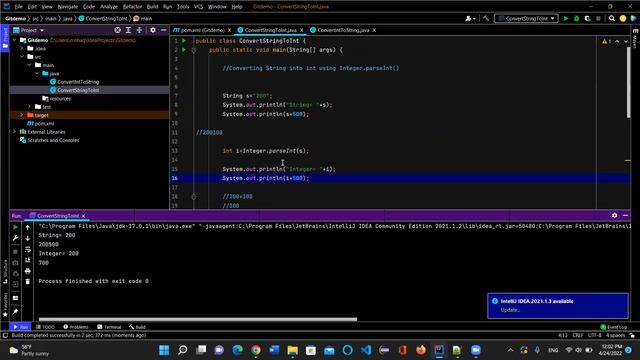Image resolution: width=640 pixels, height=360 pixels.
Task: Select pom.xml in project tree
Action: (44, 124)
